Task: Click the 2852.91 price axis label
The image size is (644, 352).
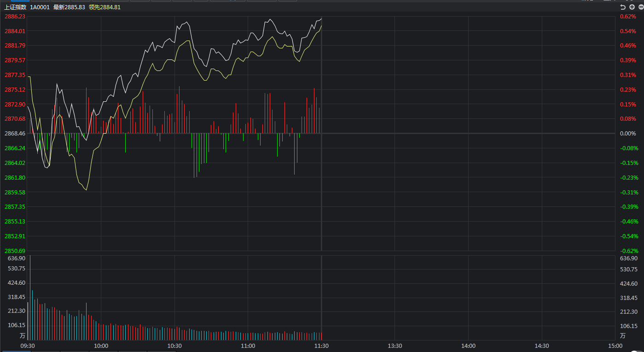Action: (15, 236)
